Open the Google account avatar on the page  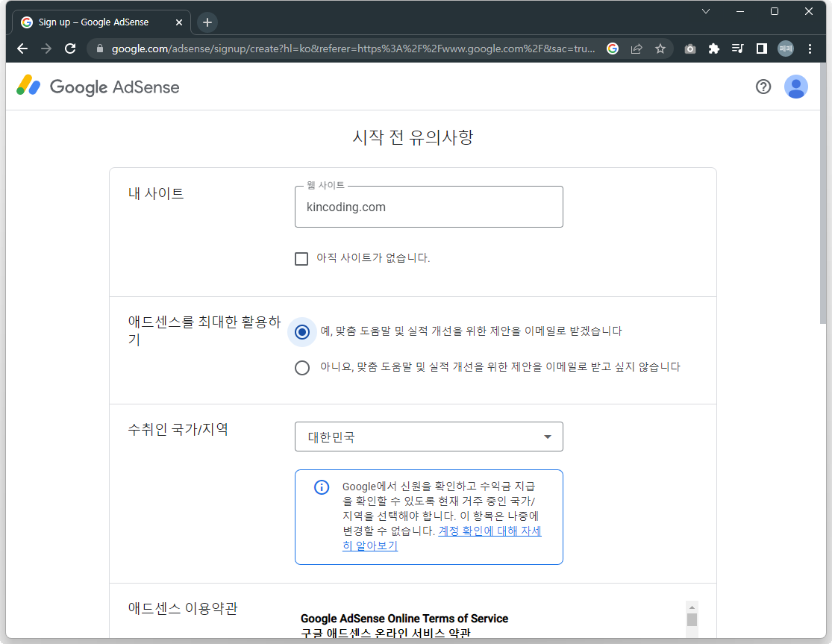pyautogui.click(x=796, y=87)
